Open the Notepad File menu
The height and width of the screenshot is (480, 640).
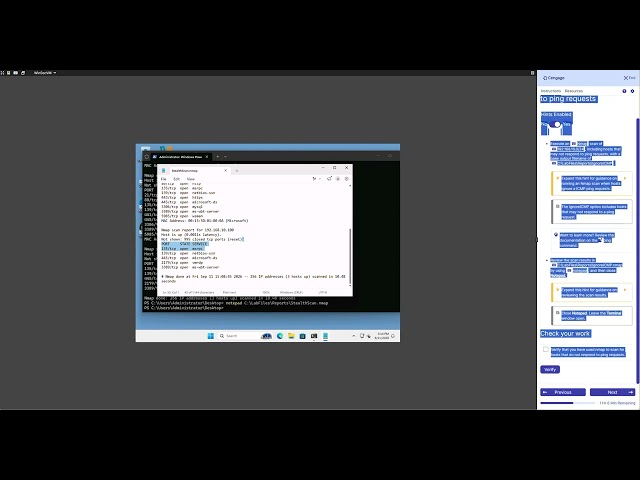163,179
